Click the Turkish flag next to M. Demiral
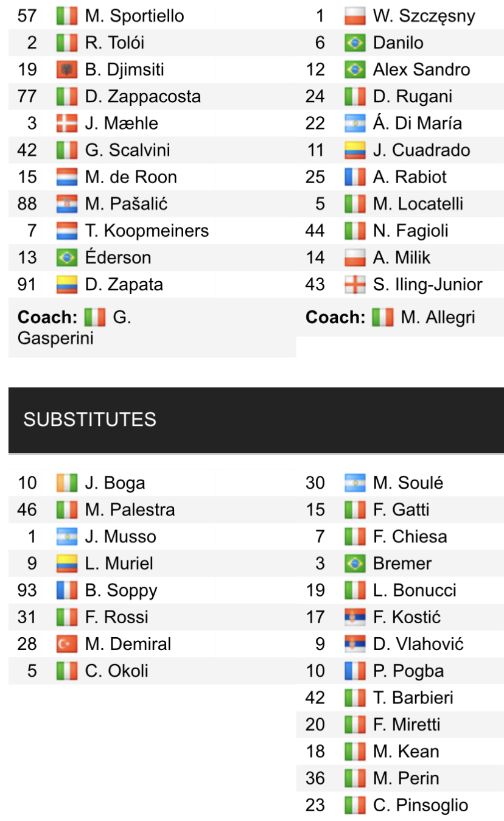504x821 pixels. [66, 644]
